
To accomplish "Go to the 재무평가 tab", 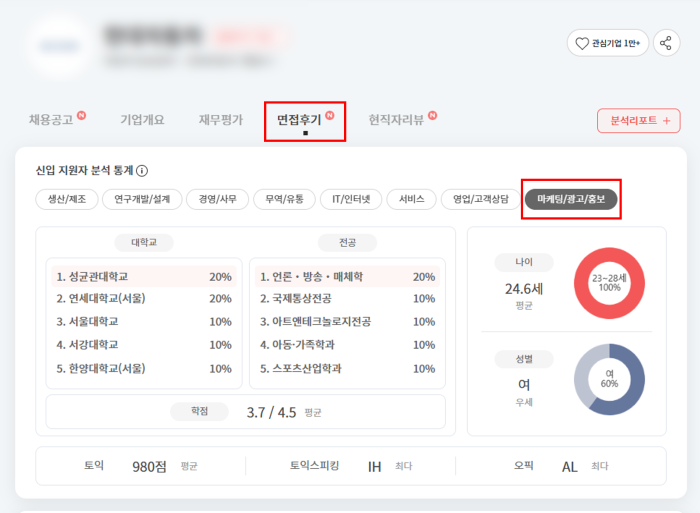I will (220, 120).
